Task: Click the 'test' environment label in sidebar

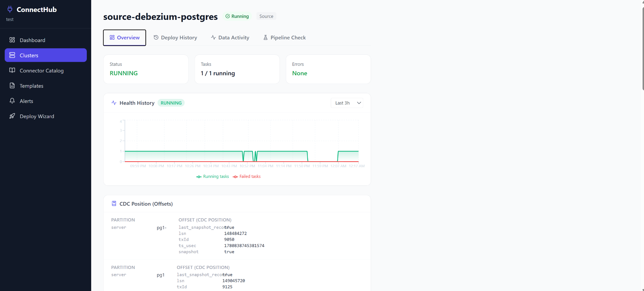Action: coord(10,19)
